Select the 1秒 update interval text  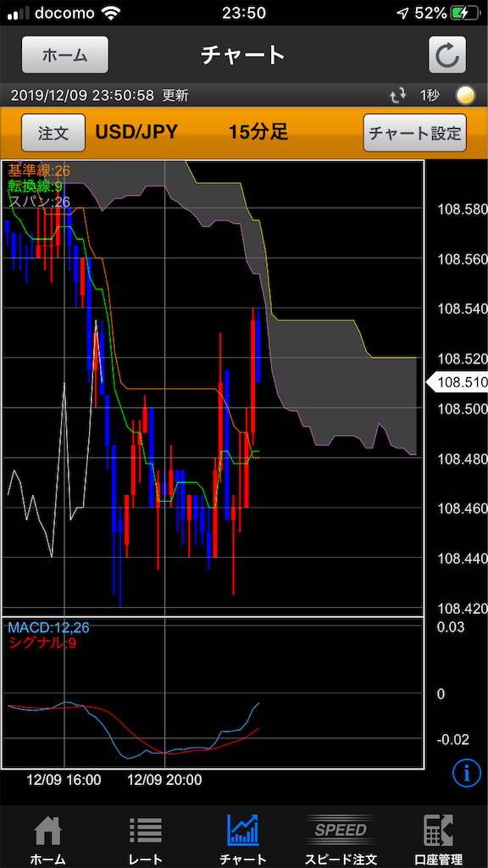point(430,96)
